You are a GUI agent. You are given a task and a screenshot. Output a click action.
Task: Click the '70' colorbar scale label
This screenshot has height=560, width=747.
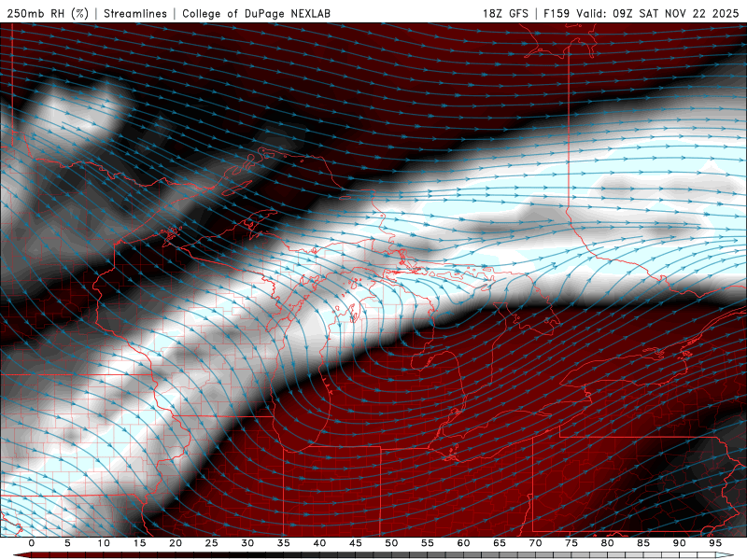pyautogui.click(x=535, y=543)
